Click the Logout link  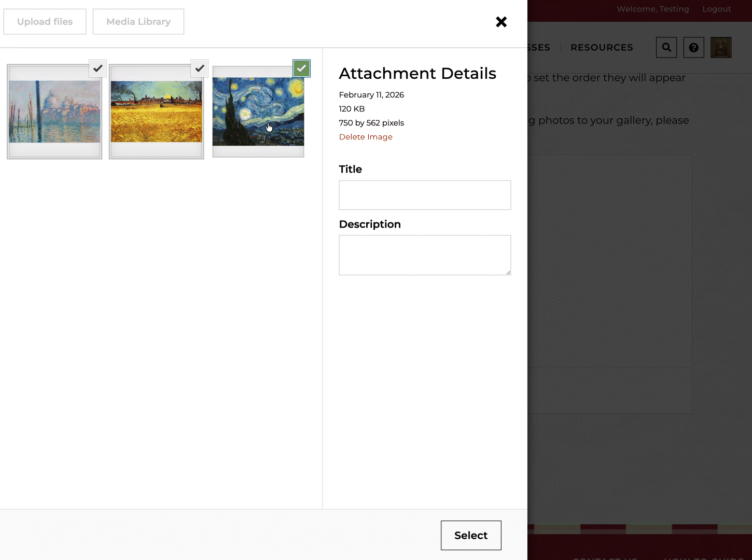tap(716, 9)
